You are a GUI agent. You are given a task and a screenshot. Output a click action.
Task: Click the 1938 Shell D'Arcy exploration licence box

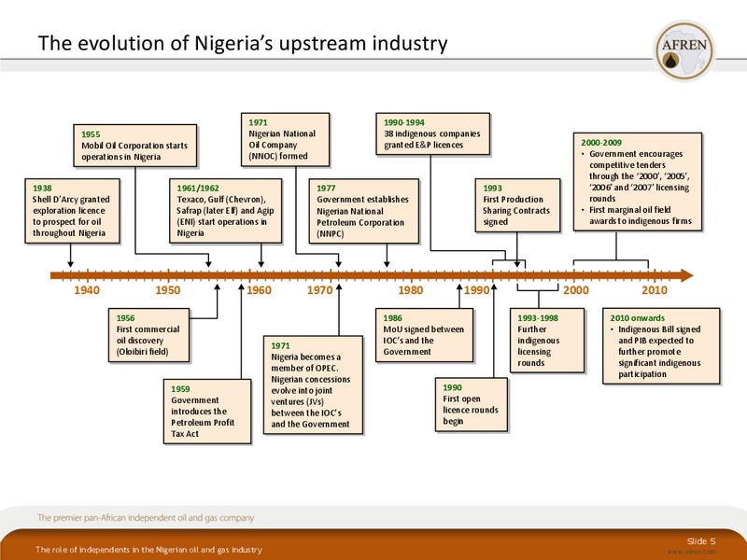tap(73, 211)
